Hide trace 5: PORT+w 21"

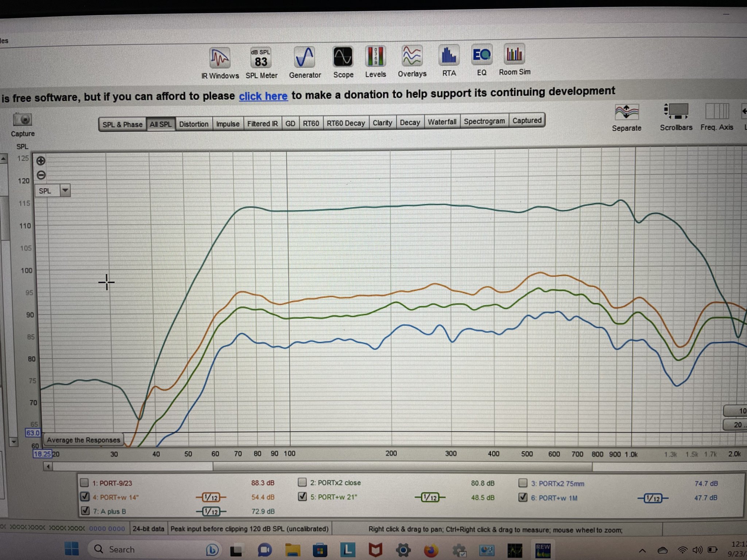tap(302, 497)
